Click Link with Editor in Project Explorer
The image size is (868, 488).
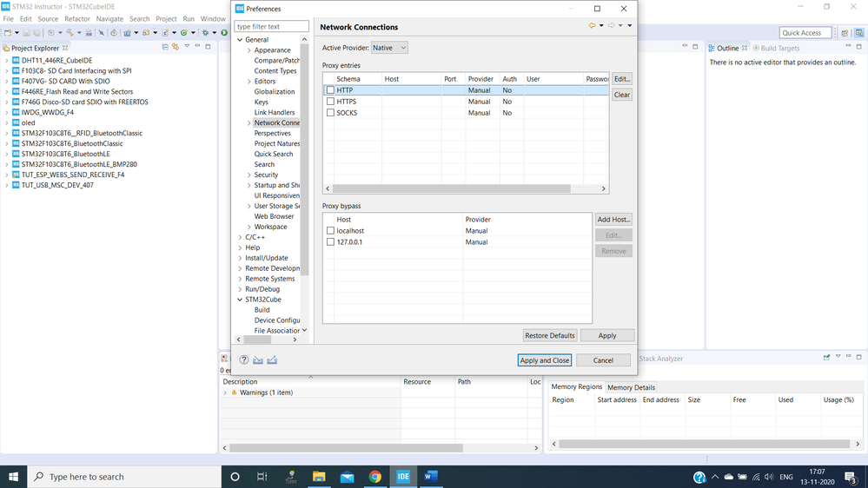coord(176,47)
